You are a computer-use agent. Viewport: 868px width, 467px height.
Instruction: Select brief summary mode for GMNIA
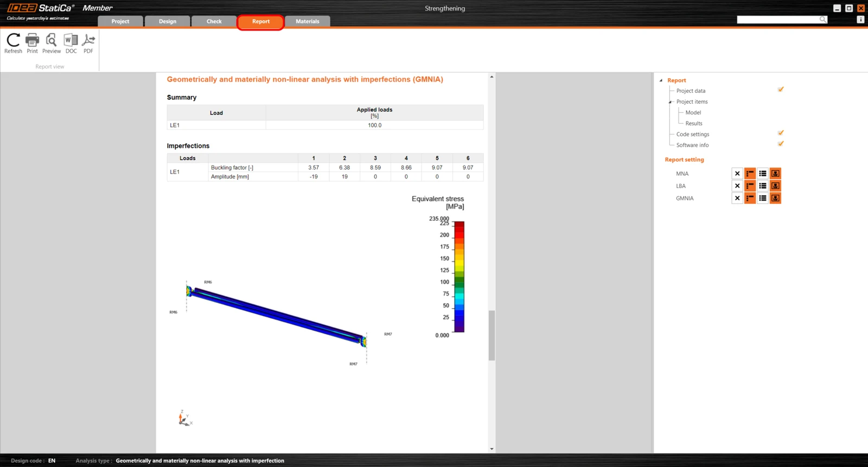click(750, 199)
